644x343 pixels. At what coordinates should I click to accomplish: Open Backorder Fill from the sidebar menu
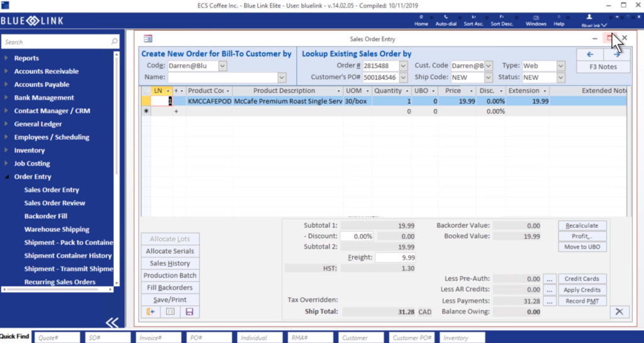[x=46, y=216]
